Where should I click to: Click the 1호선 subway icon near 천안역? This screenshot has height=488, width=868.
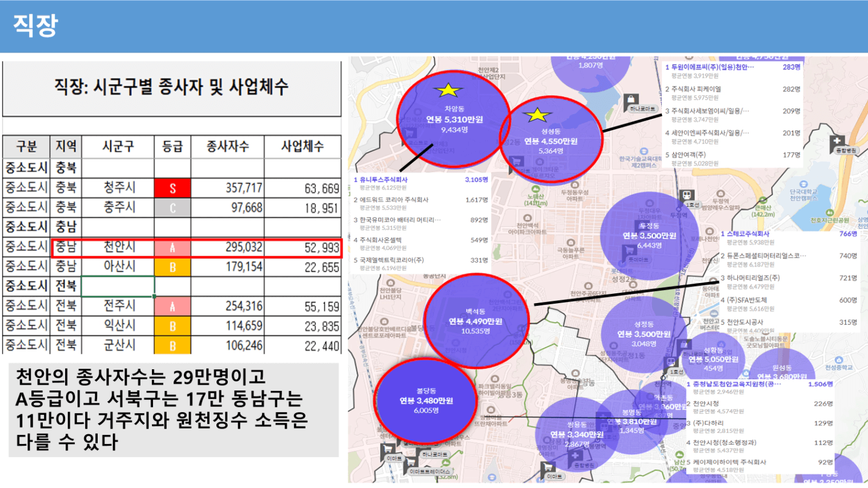pyautogui.click(x=671, y=362)
